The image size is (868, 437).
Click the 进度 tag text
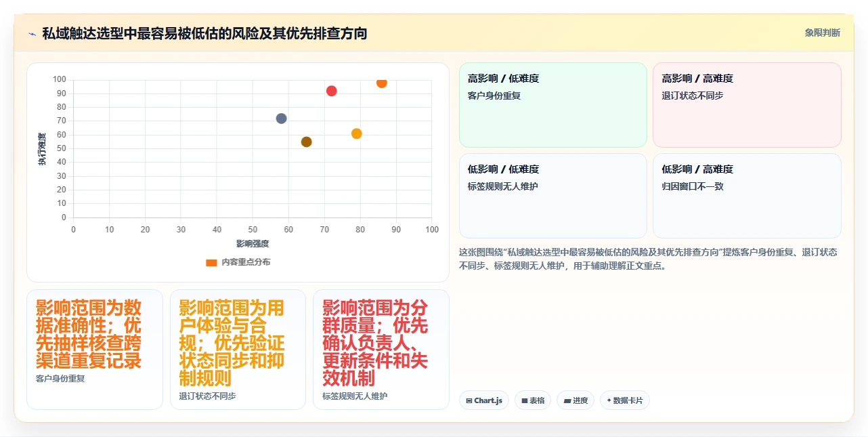coord(580,400)
